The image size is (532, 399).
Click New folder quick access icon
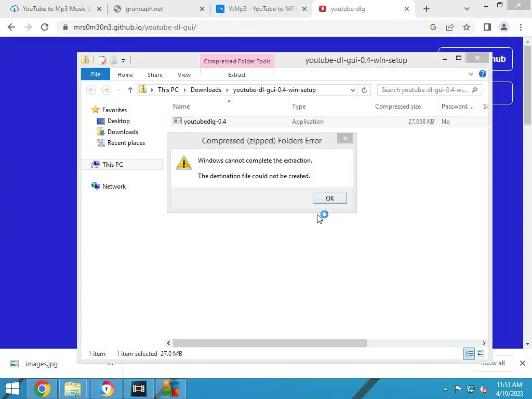(x=113, y=60)
